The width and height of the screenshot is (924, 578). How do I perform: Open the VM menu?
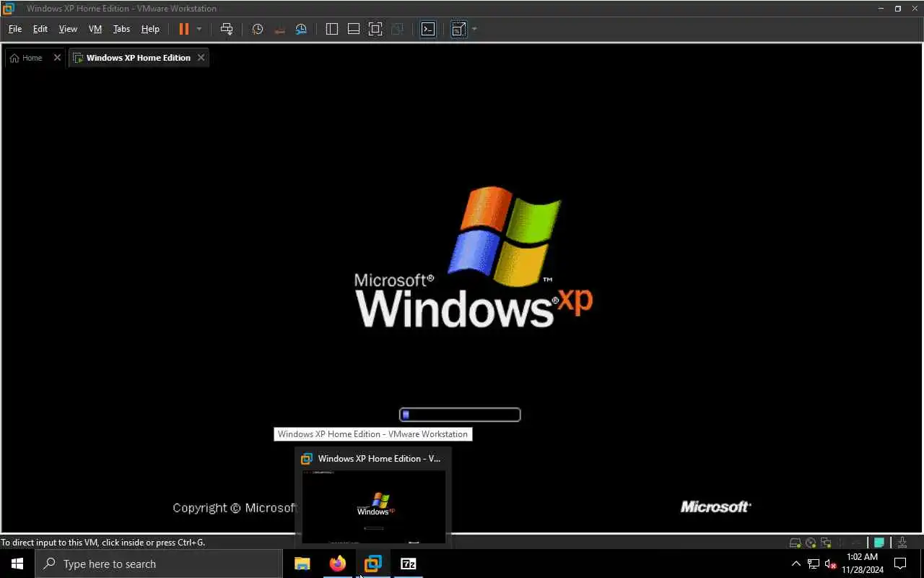(95, 29)
